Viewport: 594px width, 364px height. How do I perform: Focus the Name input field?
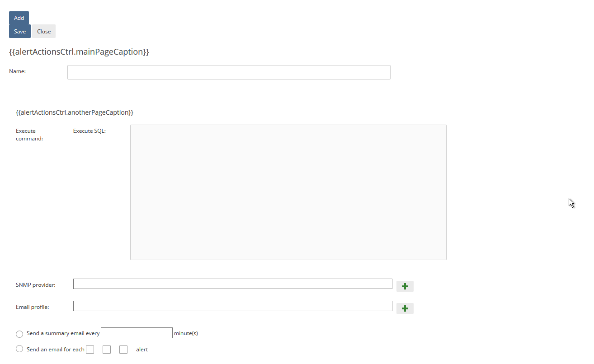pos(229,72)
